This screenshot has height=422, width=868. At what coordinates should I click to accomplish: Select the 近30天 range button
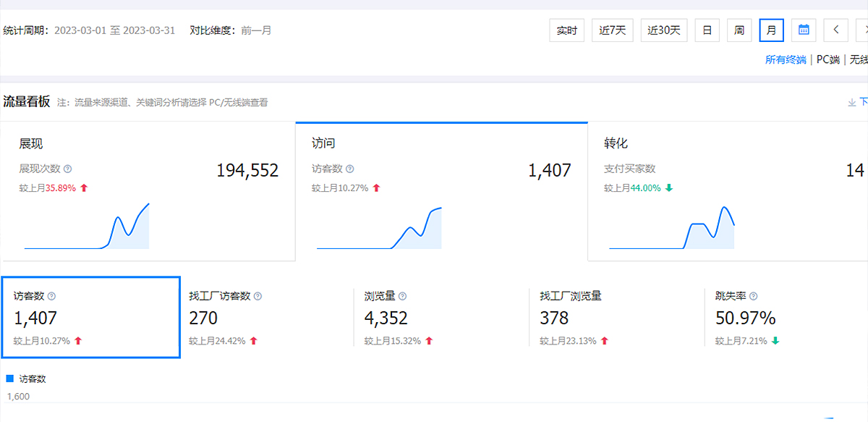(664, 30)
